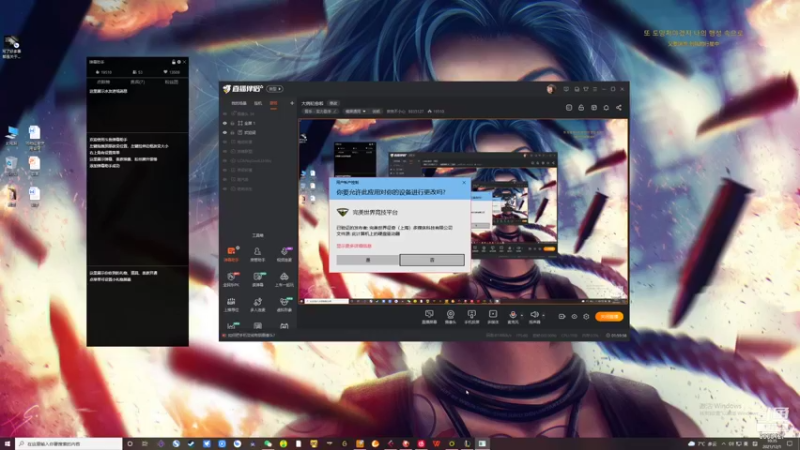This screenshot has width=800, height=450.
Task: Open the user avatar in the title bar
Action: 551,89
